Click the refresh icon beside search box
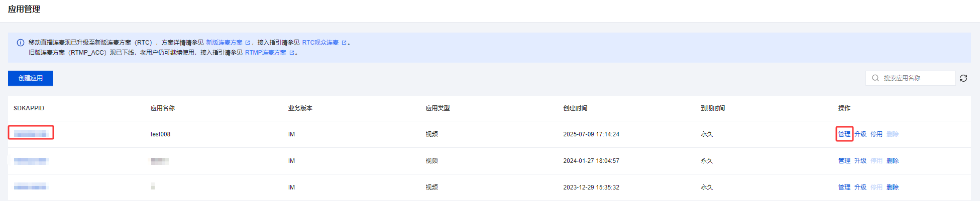 (x=963, y=78)
